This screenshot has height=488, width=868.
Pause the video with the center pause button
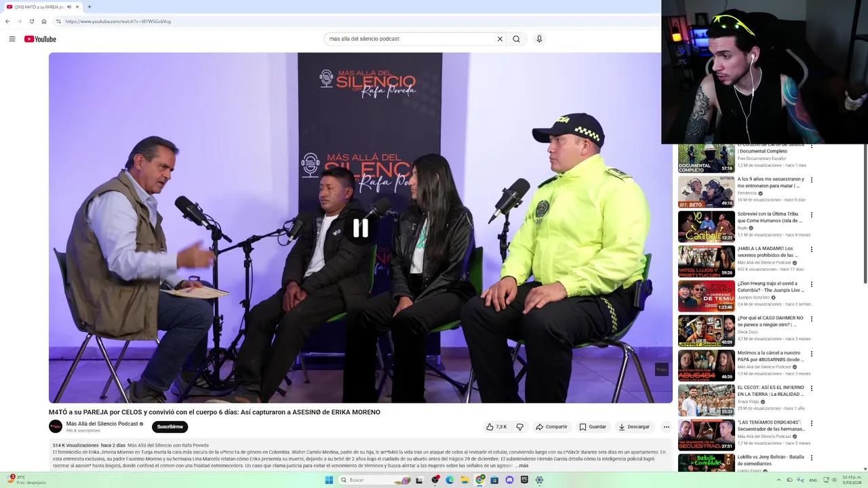click(360, 228)
